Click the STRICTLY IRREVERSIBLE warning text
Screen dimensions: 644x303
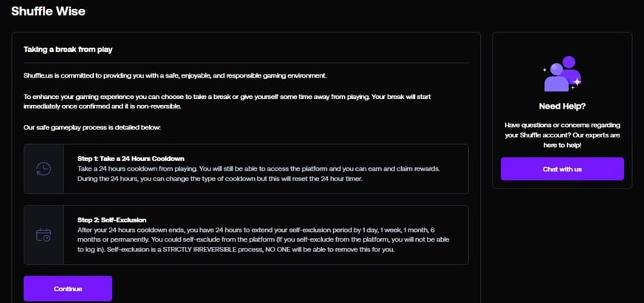[216, 250]
